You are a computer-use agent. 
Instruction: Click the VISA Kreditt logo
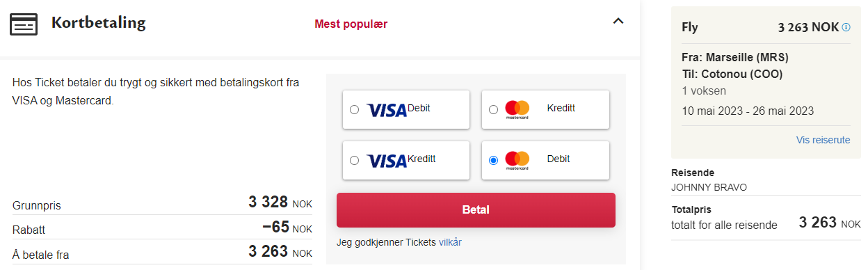click(x=387, y=161)
